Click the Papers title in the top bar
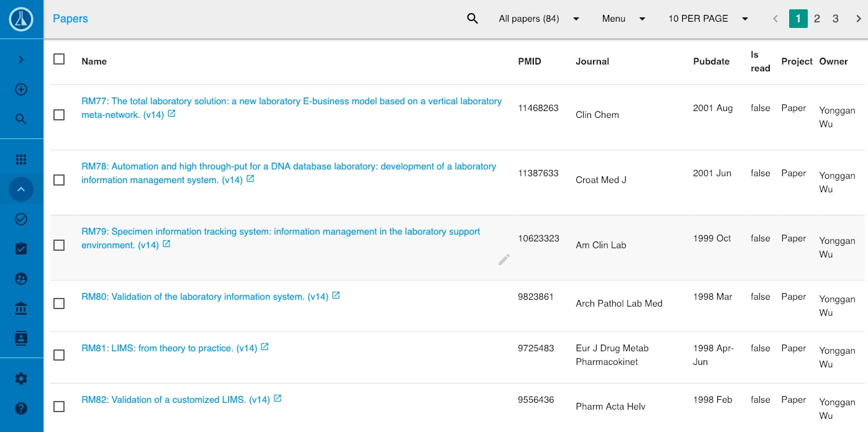The height and width of the screenshot is (432, 868). point(70,19)
